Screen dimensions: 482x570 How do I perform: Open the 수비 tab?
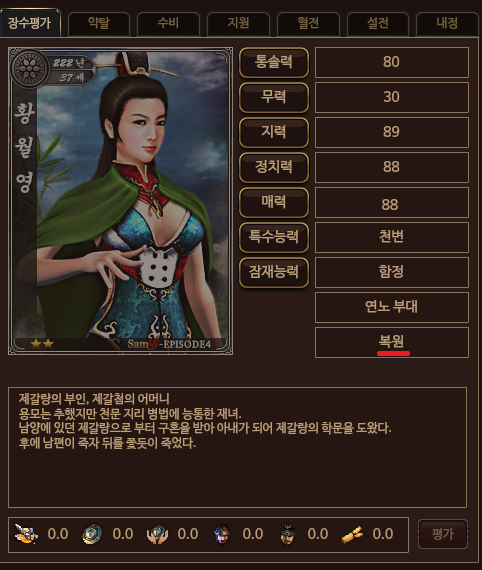(168, 24)
